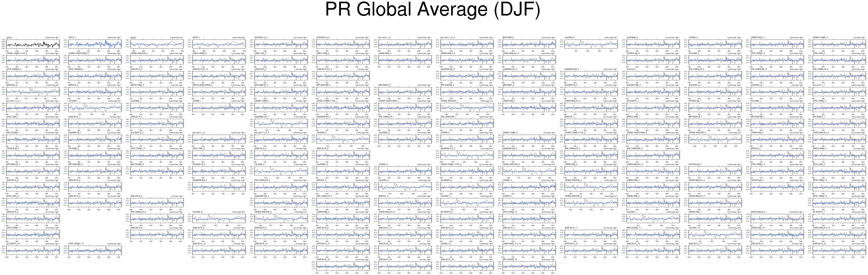Click GPCC trend text 0.03mm/day 106yr

click(x=52, y=38)
